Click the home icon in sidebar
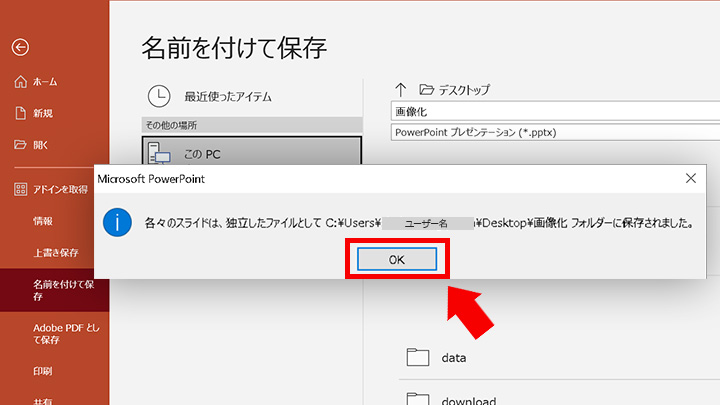This screenshot has width=720, height=405. coord(20,82)
